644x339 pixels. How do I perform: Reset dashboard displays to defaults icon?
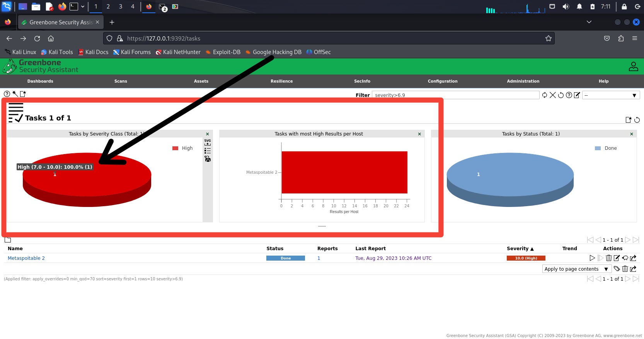[x=637, y=120]
